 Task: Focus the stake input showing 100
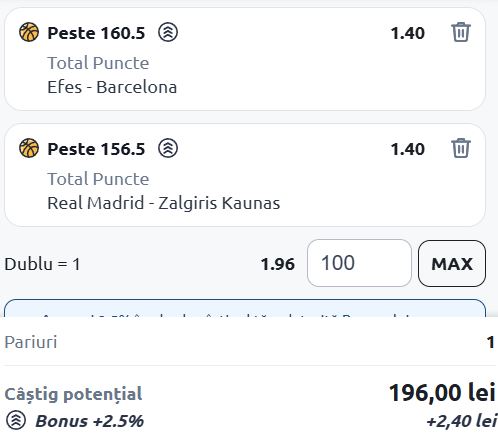359,263
